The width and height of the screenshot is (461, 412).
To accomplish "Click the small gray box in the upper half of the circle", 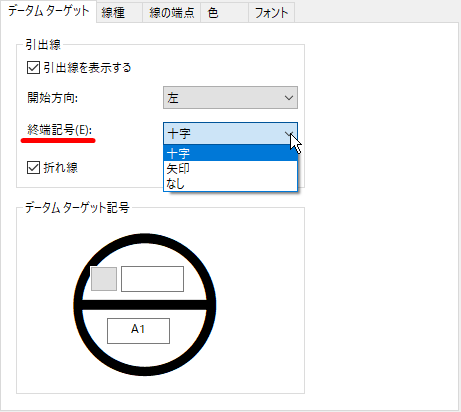I will point(104,279).
